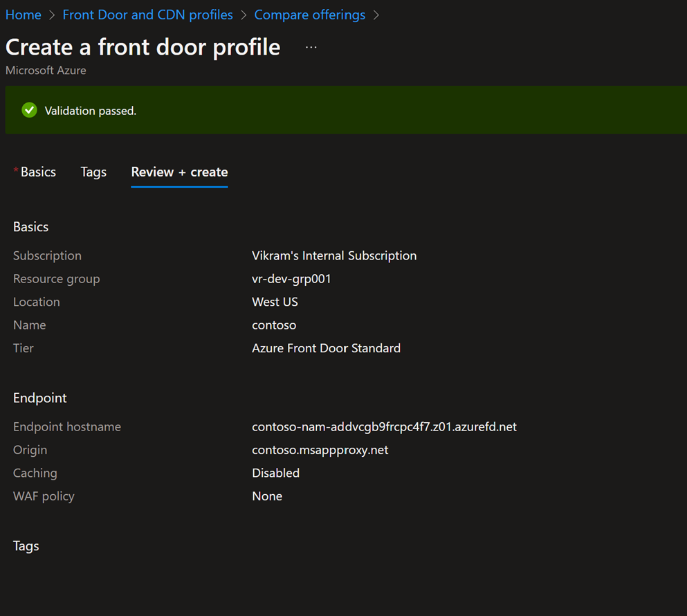Navigate back to Compare offerings
This screenshot has height=616, width=687.
coord(309,15)
